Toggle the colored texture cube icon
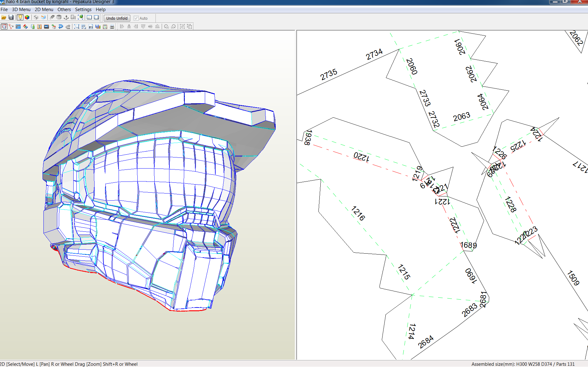The width and height of the screenshot is (588, 367). tap(27, 18)
